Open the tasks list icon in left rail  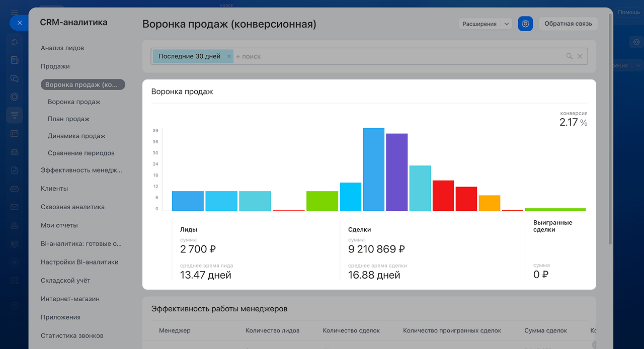click(x=14, y=60)
